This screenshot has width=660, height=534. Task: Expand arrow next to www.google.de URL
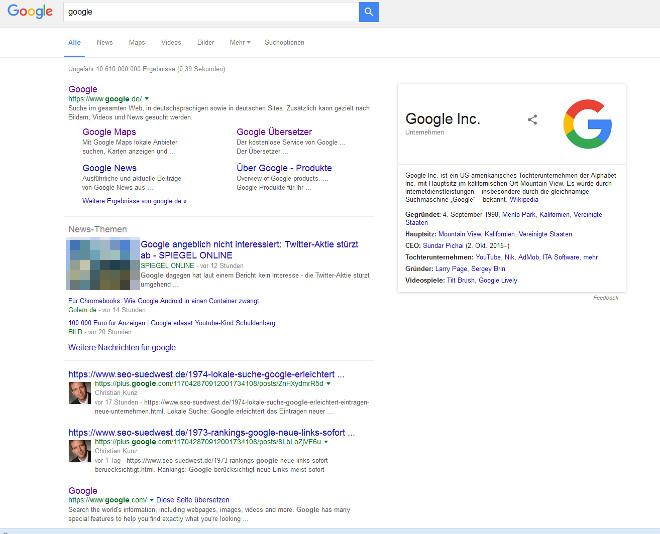pos(147,98)
